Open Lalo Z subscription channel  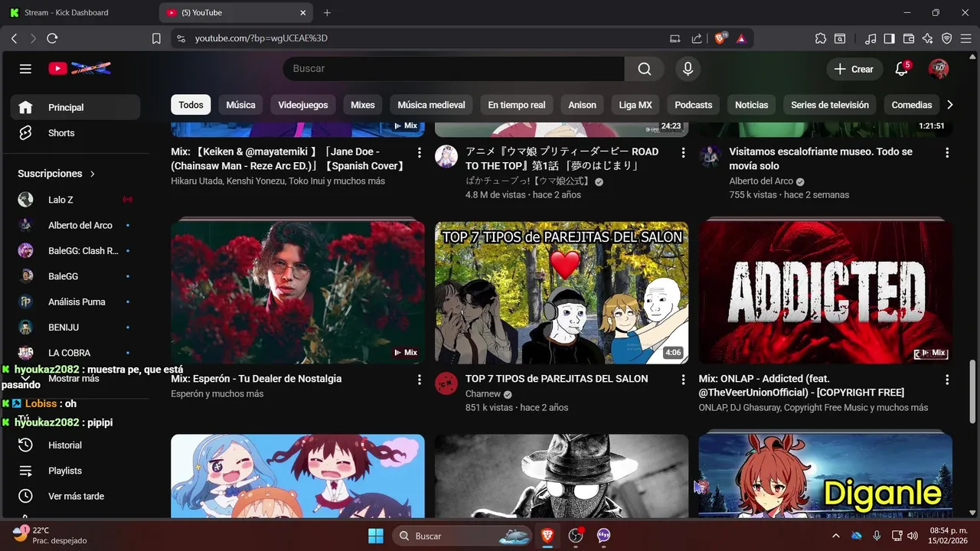pyautogui.click(x=75, y=200)
